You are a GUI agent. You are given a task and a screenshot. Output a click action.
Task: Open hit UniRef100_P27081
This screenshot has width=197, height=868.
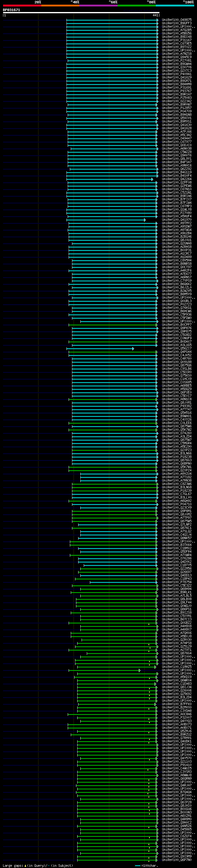pyautogui.click(x=177, y=61)
